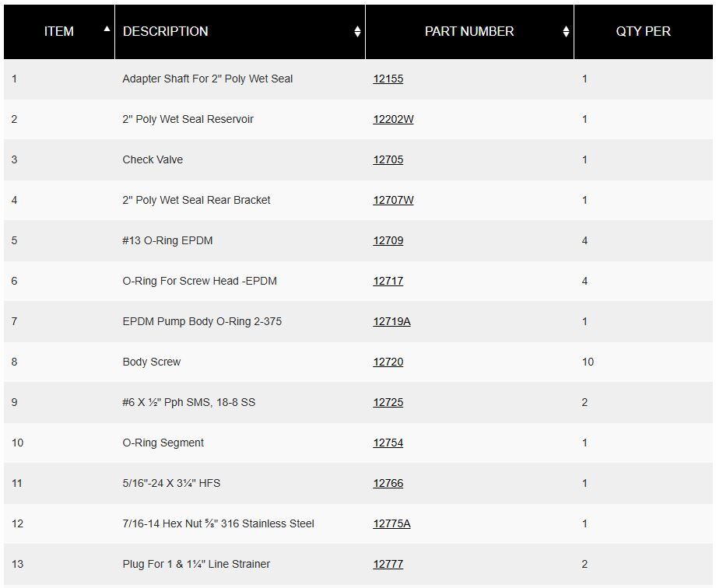Sort table by QTY PER header
The image size is (716, 588).
coord(643,32)
